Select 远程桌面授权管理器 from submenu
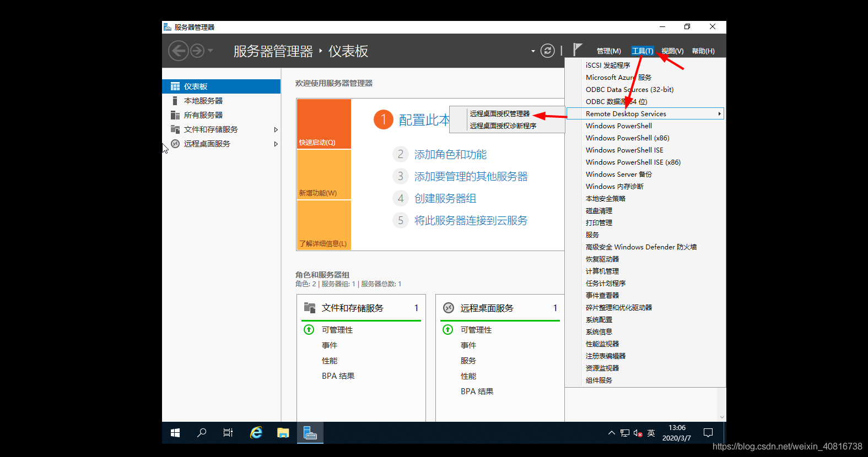 coord(499,114)
